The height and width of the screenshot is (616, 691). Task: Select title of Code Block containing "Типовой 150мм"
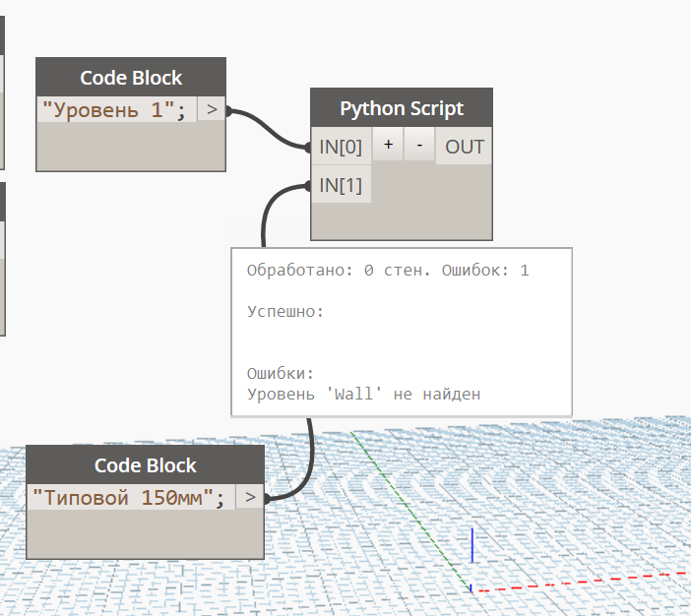pos(146,465)
